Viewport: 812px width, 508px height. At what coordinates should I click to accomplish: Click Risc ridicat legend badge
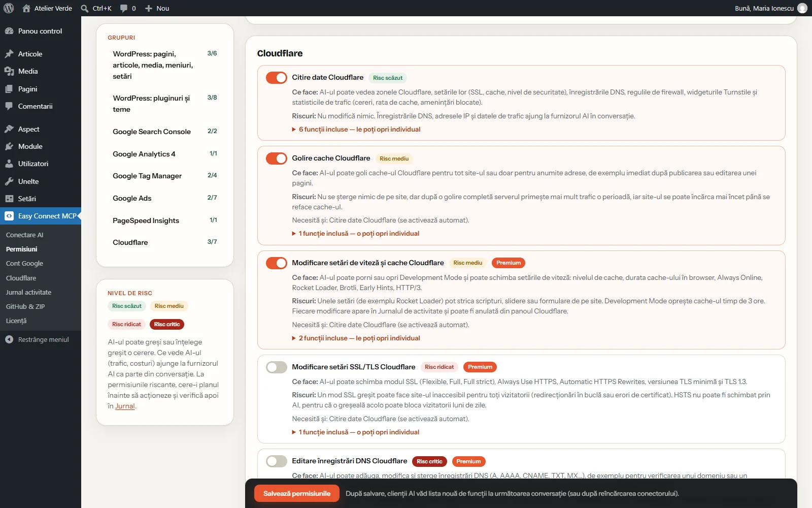tap(126, 324)
